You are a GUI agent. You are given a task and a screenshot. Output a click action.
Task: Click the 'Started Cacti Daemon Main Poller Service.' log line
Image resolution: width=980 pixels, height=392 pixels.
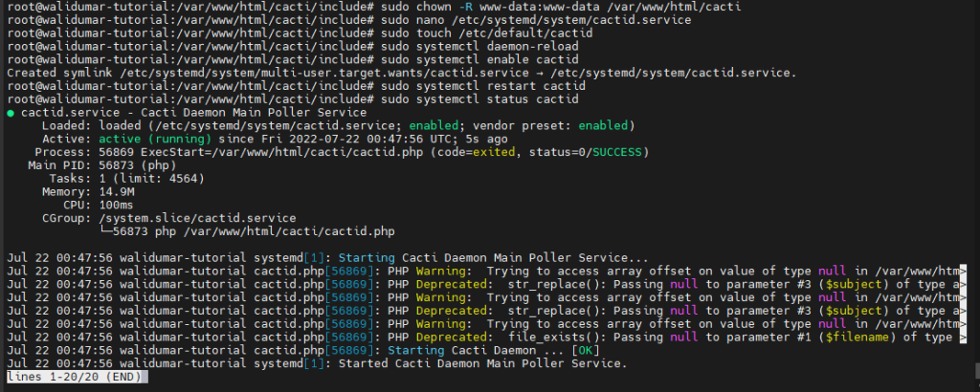point(317,364)
